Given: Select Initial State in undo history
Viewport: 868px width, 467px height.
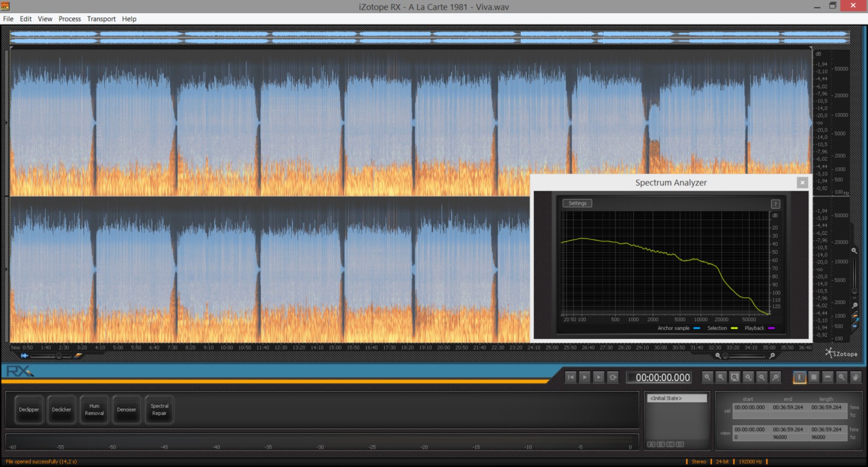Looking at the screenshot, I should (x=676, y=399).
